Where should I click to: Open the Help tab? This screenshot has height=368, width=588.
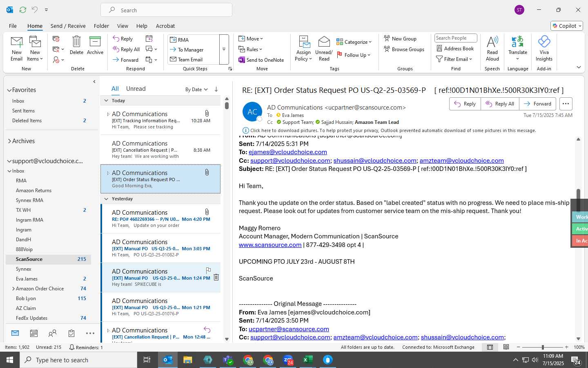[142, 26]
